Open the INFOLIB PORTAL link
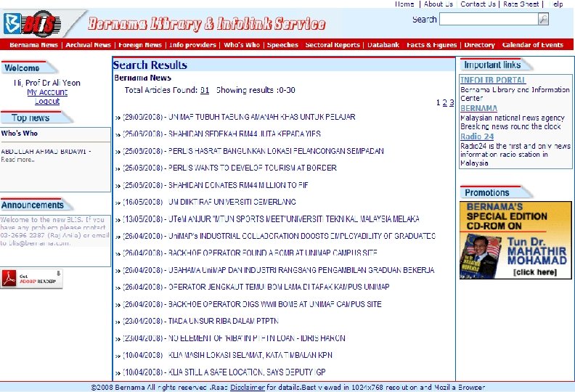The width and height of the screenshot is (575, 392). point(493,80)
